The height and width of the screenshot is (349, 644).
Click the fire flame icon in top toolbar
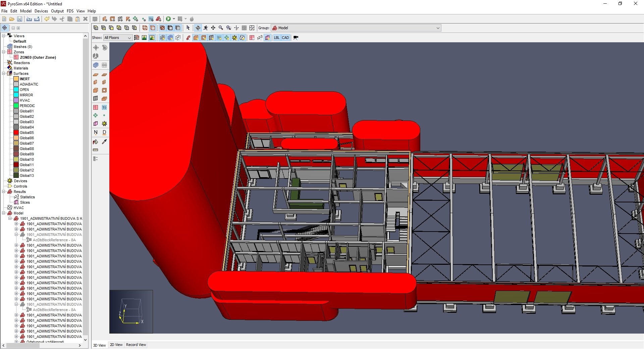click(x=192, y=19)
